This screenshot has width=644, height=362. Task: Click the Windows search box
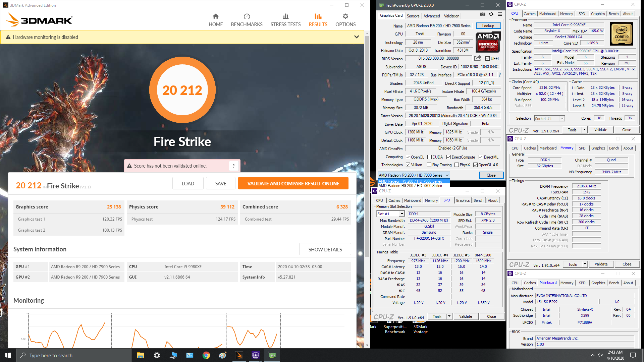click(74, 355)
